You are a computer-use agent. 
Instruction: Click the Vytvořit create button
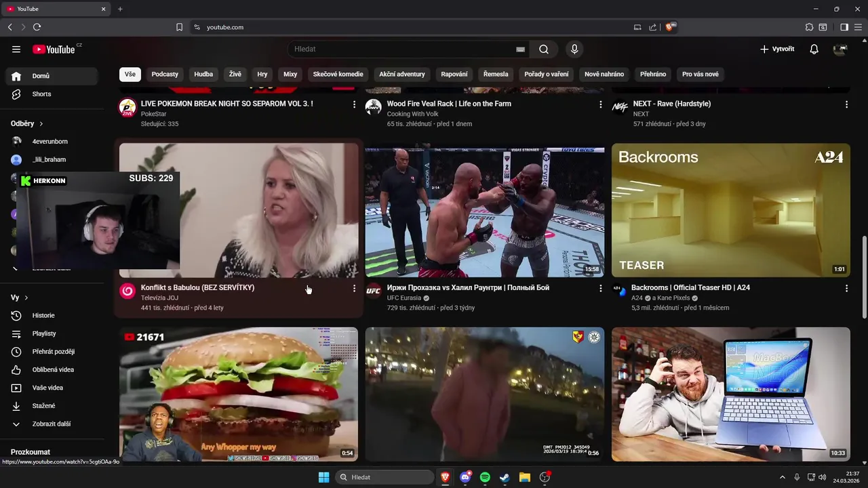point(777,49)
